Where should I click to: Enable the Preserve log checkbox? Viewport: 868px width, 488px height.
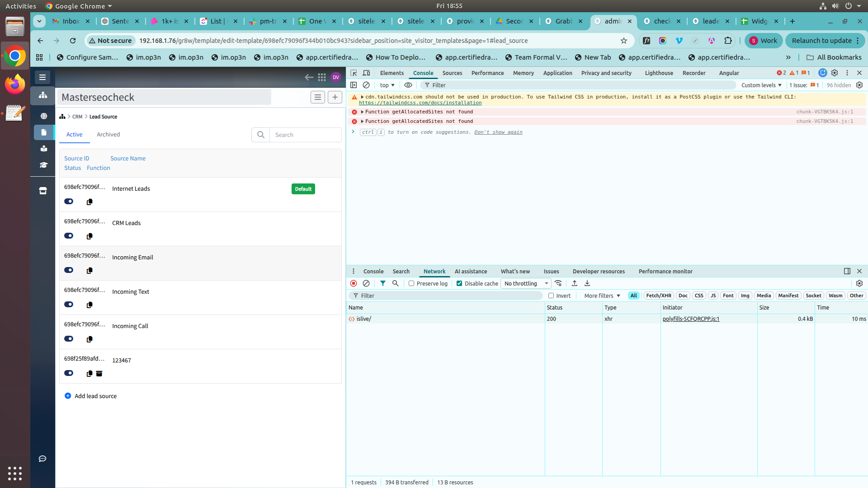(x=411, y=283)
